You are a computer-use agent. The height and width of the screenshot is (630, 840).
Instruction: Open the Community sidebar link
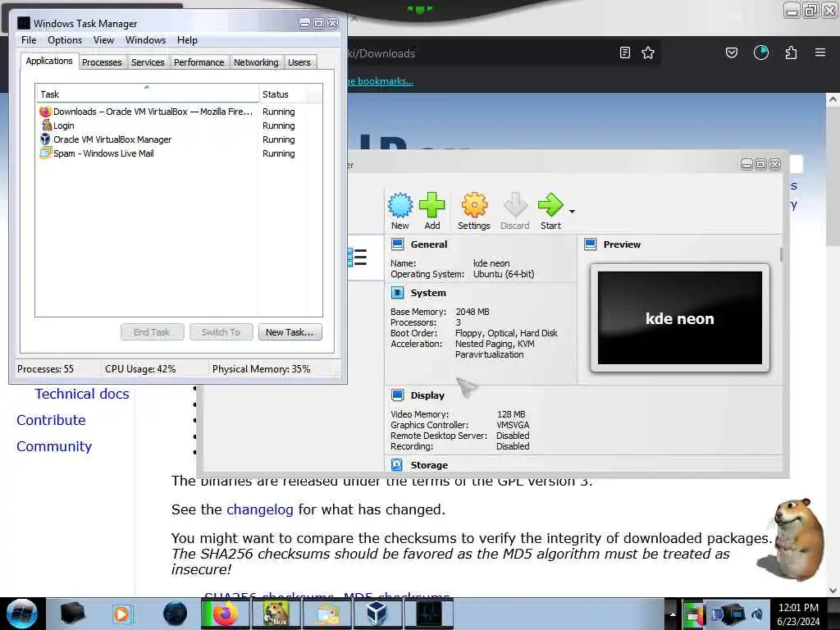tap(54, 446)
